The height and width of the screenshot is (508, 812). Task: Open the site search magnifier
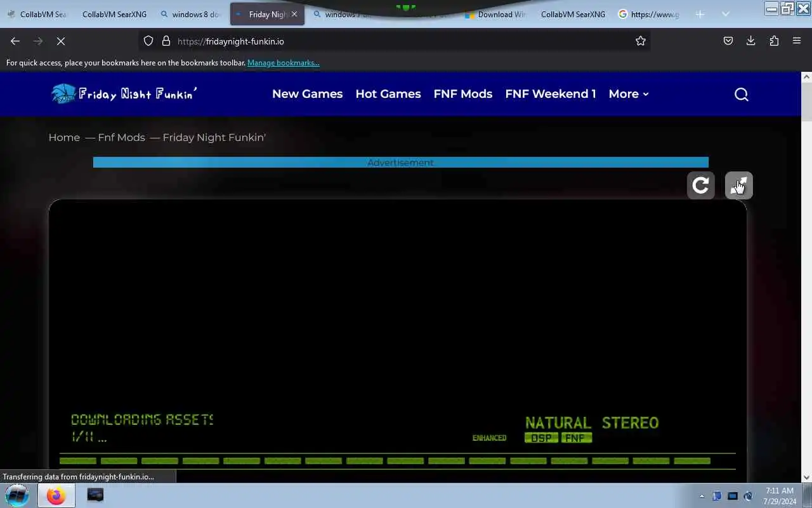click(742, 94)
